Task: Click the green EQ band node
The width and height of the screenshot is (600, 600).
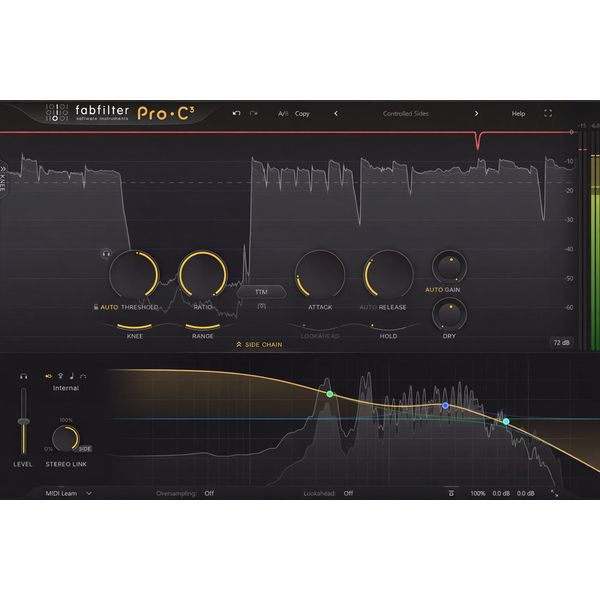Action: 330,394
